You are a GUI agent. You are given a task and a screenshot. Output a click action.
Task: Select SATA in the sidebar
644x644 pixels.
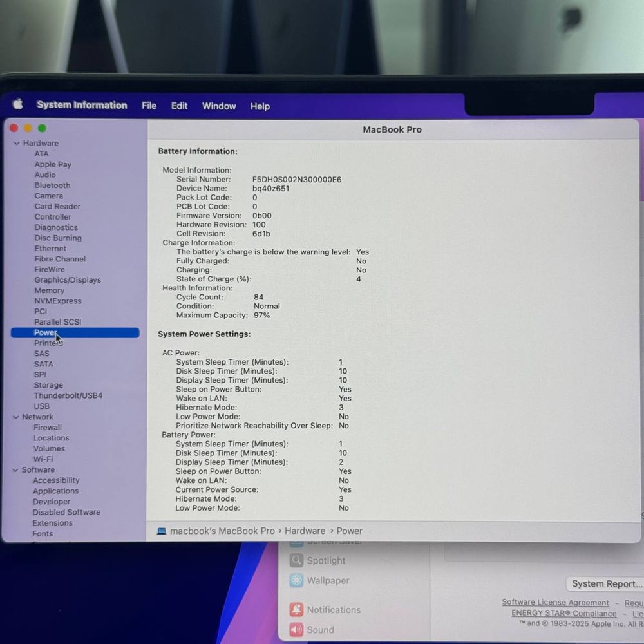click(43, 365)
